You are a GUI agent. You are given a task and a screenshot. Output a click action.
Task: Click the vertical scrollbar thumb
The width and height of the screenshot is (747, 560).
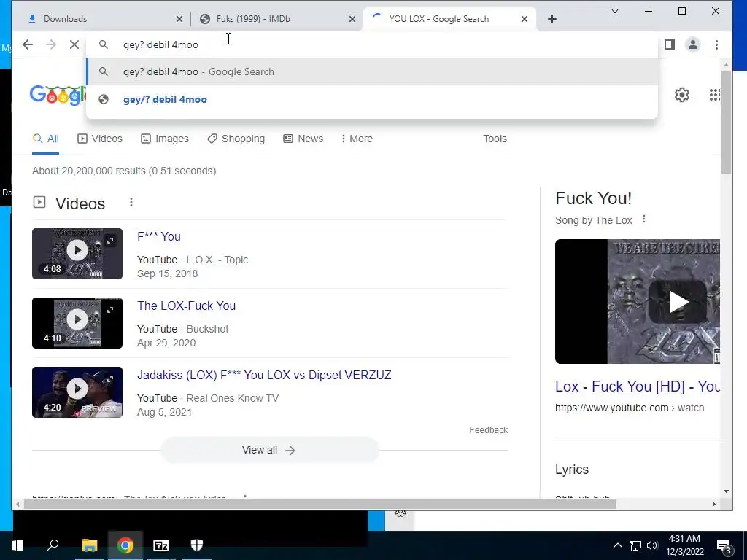726,122
